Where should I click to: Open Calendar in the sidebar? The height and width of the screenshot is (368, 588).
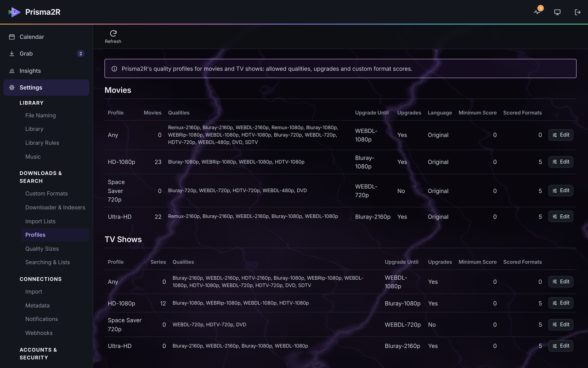[x=46, y=37]
